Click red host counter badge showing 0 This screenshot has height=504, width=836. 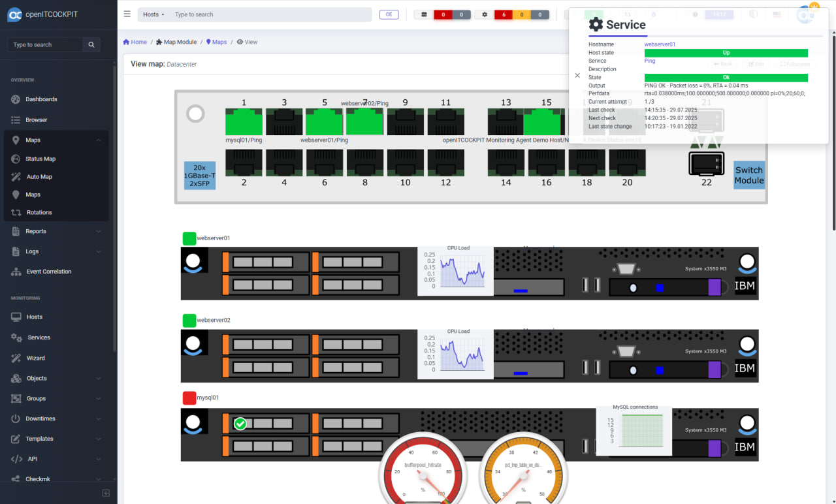tap(443, 14)
